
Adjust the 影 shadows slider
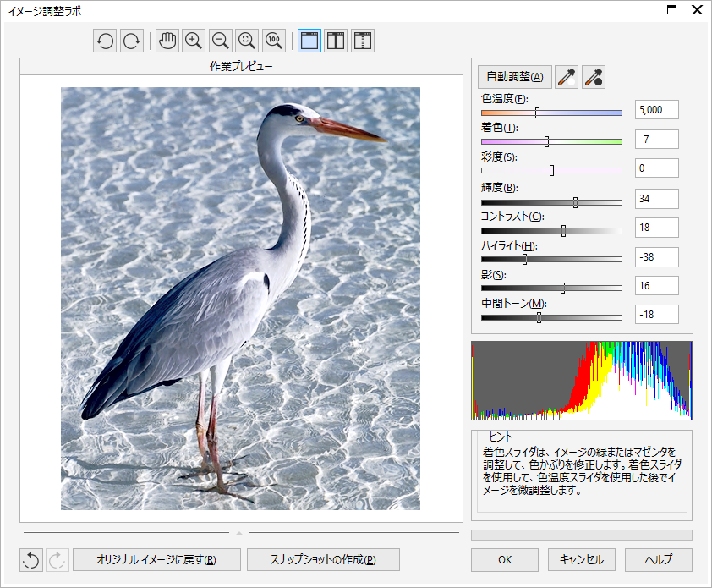coord(551,288)
